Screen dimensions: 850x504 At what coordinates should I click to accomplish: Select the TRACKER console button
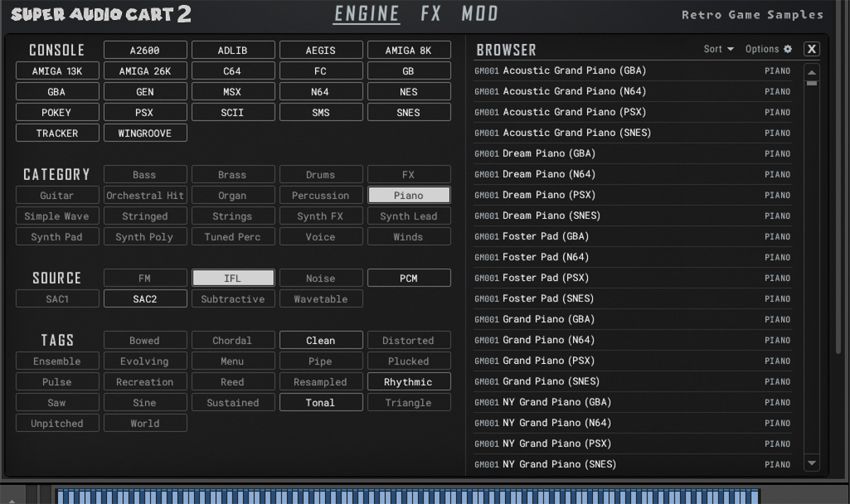pos(57,132)
